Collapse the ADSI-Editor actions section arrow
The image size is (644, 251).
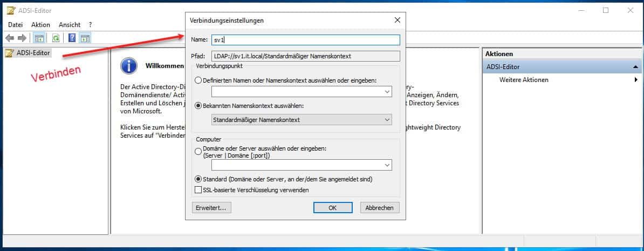coord(635,66)
